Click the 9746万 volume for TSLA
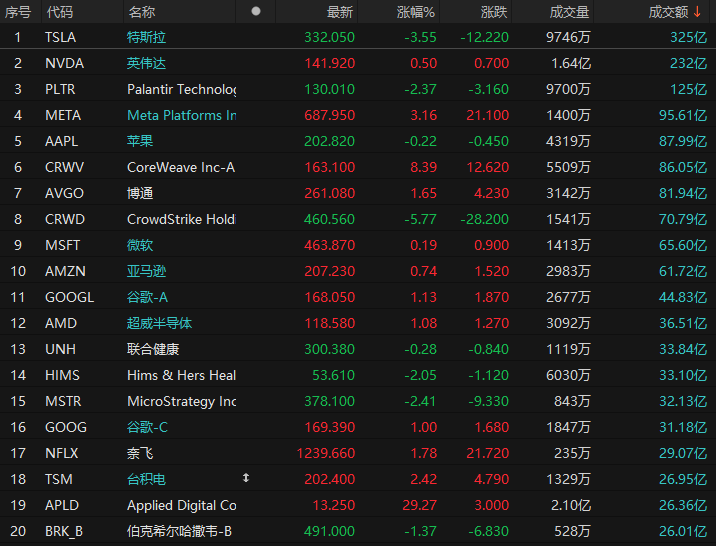 [x=569, y=37]
